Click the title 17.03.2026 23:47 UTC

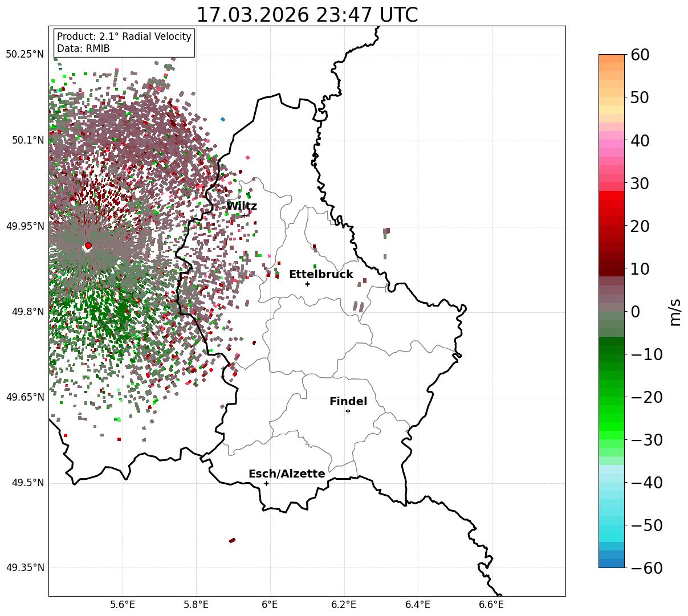[307, 15]
